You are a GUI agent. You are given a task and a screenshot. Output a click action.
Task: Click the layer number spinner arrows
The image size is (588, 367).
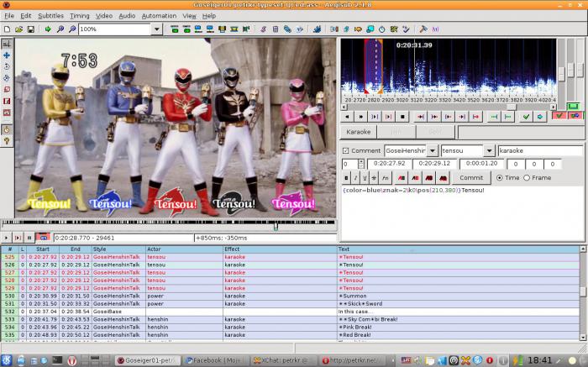tap(360, 164)
